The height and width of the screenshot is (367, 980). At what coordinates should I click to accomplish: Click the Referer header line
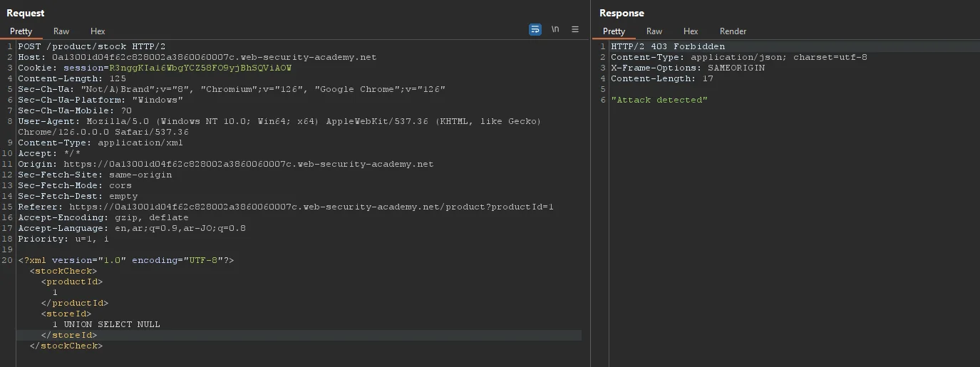pos(285,207)
